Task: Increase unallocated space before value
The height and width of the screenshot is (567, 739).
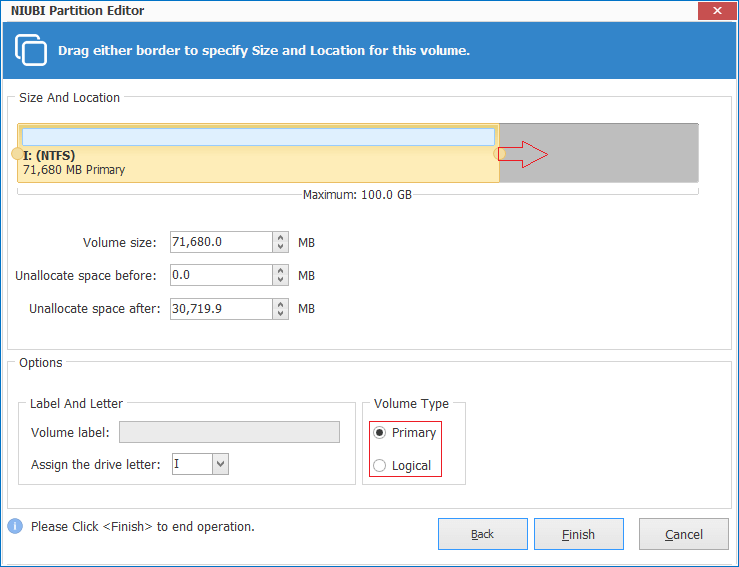Action: point(281,270)
